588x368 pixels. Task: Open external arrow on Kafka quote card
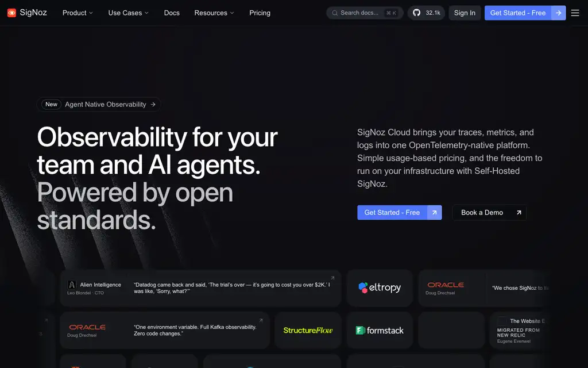click(261, 320)
